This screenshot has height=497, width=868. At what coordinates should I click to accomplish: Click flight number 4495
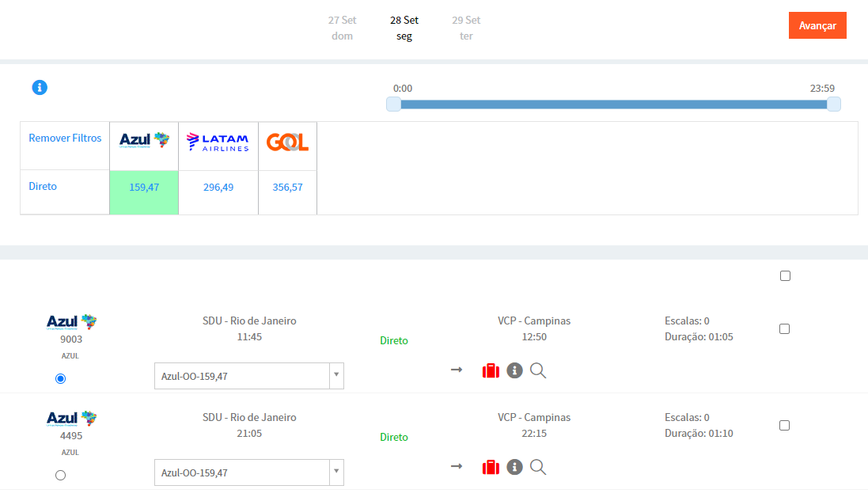71,435
